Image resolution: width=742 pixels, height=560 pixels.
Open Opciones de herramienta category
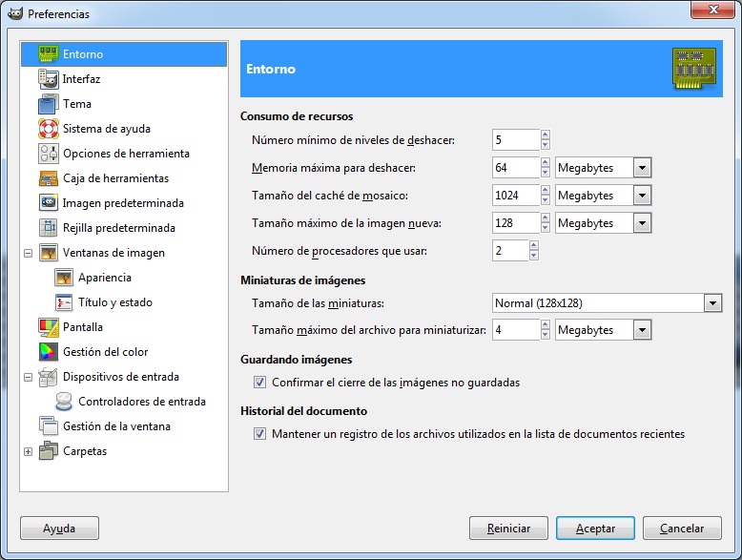(x=126, y=154)
